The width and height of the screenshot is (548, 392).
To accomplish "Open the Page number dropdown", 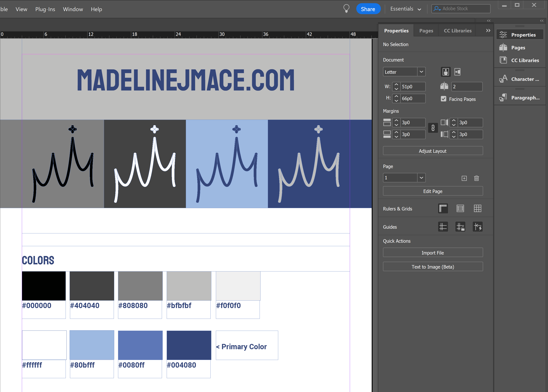I will point(421,178).
